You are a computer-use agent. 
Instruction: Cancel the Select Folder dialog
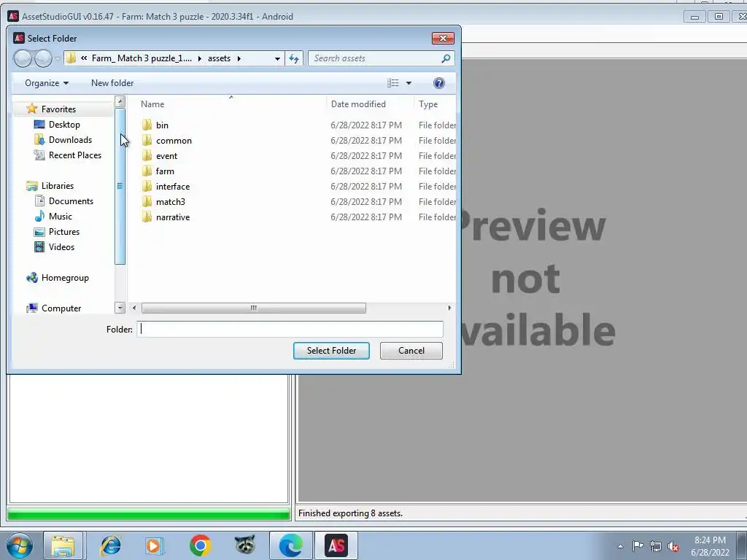411,351
